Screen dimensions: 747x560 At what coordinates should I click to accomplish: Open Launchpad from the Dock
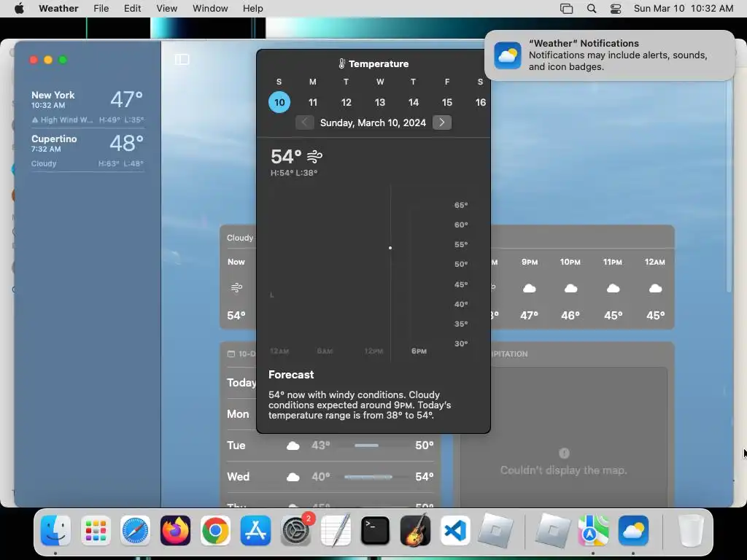(x=96, y=531)
